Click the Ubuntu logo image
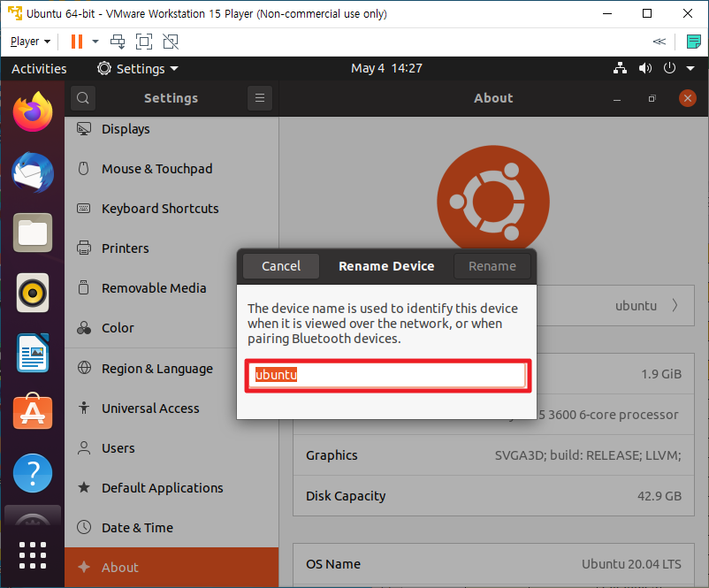 [x=493, y=197]
